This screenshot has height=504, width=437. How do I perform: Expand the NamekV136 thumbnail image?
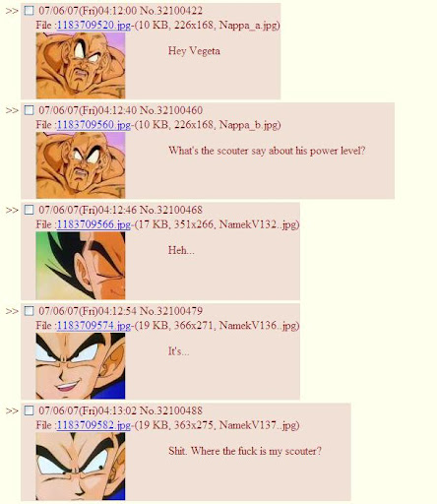click(81, 366)
